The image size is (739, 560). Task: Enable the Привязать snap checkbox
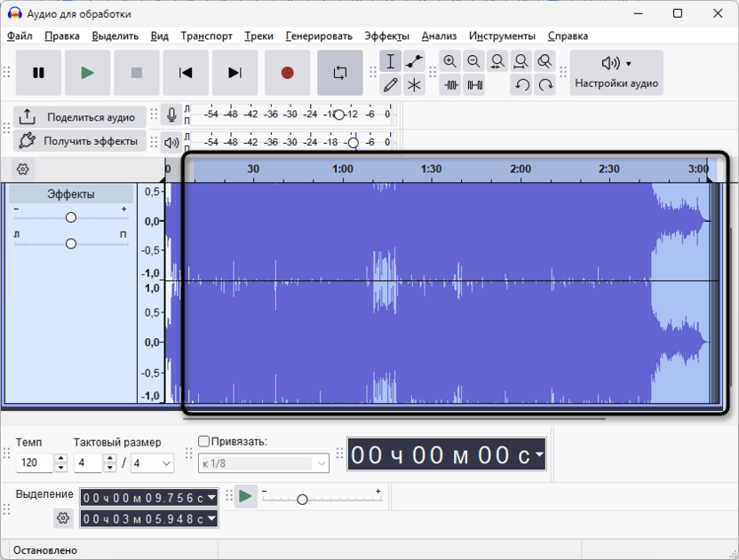click(203, 441)
